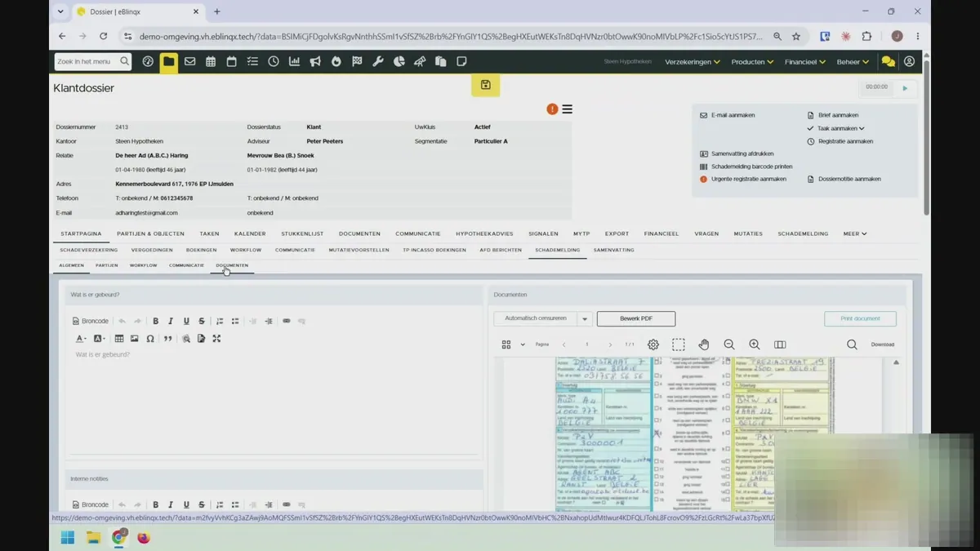Viewport: 980px width, 551px height.
Task: Open the Beheer dropdown
Action: [853, 61]
